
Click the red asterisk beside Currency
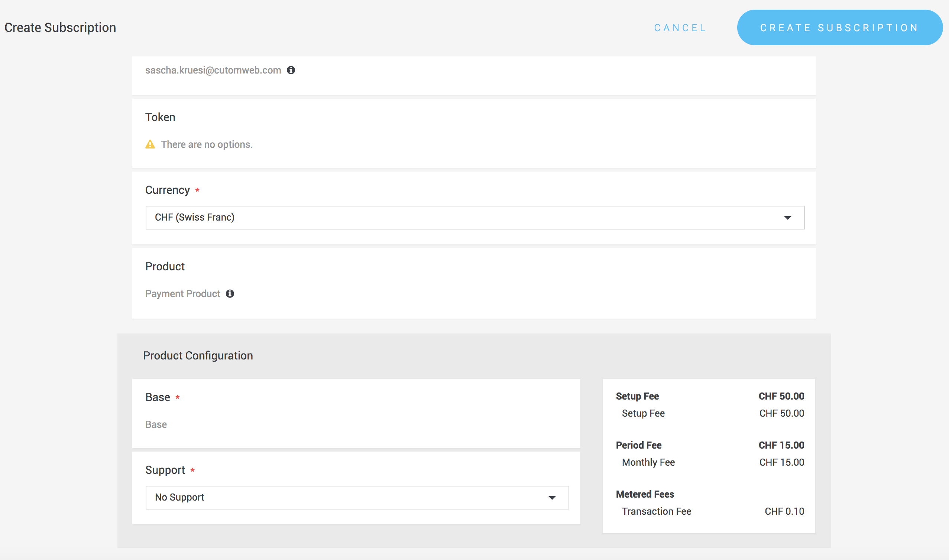197,191
